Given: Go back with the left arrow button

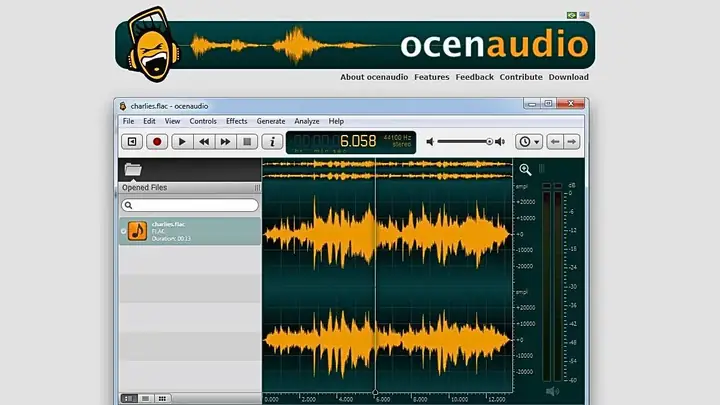Looking at the screenshot, I should pos(555,141).
